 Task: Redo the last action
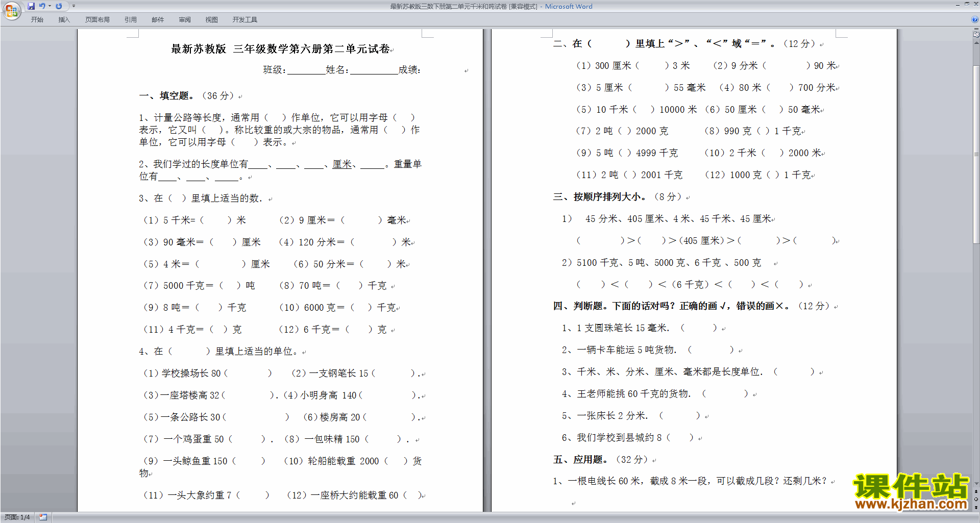click(59, 6)
